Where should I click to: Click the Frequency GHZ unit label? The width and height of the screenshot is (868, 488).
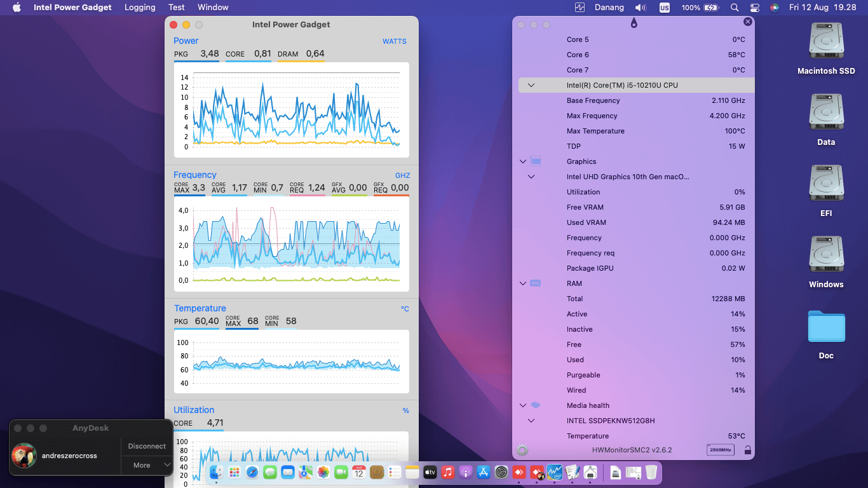pyautogui.click(x=402, y=175)
